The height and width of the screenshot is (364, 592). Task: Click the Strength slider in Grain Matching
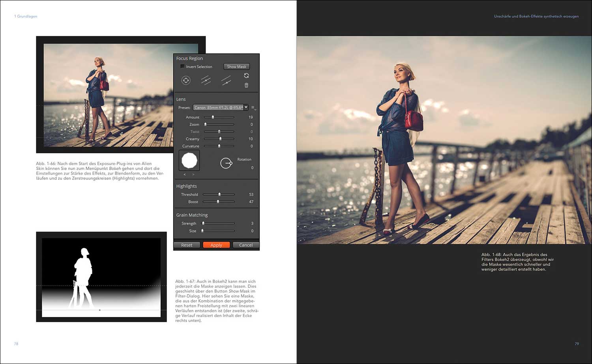[x=219, y=223]
